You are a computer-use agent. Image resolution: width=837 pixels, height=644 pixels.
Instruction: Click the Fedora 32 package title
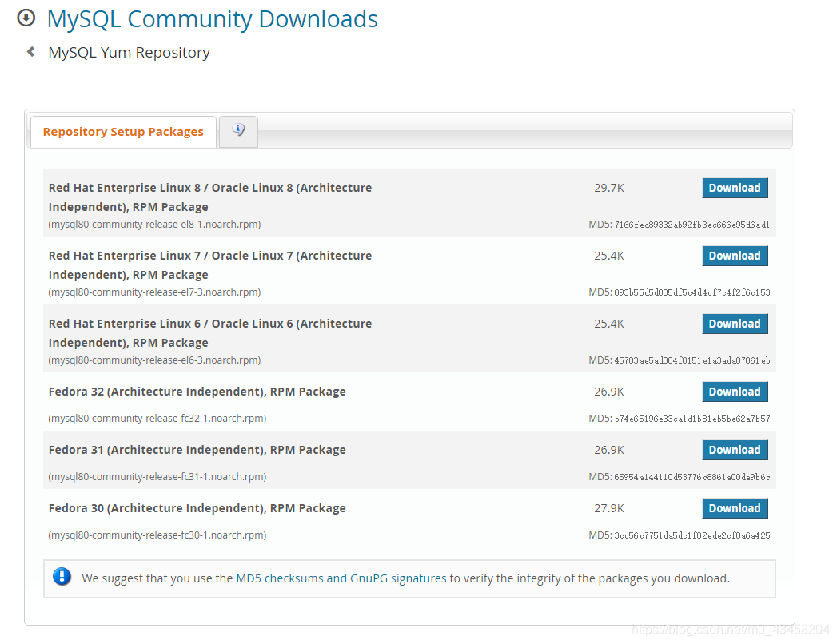197,392
